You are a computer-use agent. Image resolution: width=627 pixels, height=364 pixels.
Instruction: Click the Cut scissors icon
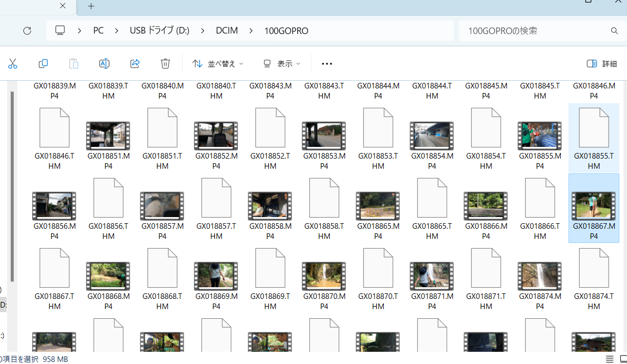click(13, 64)
